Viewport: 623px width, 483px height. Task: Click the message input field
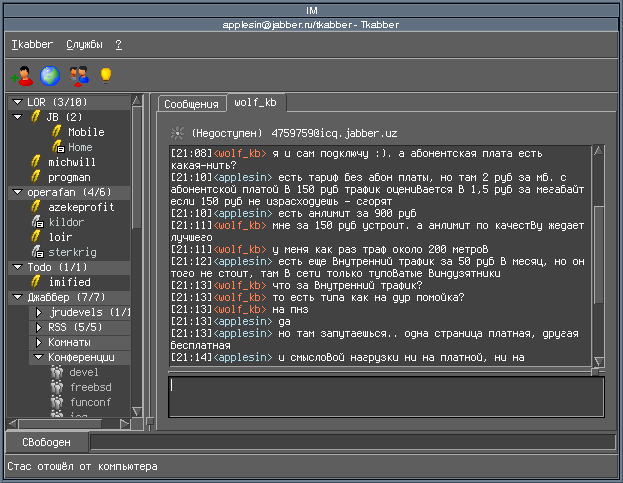[x=385, y=396]
